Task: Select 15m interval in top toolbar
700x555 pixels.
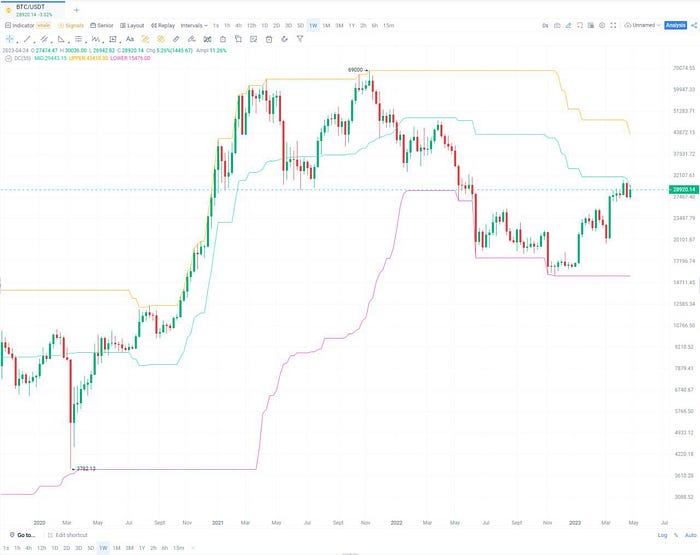Action: tap(388, 25)
